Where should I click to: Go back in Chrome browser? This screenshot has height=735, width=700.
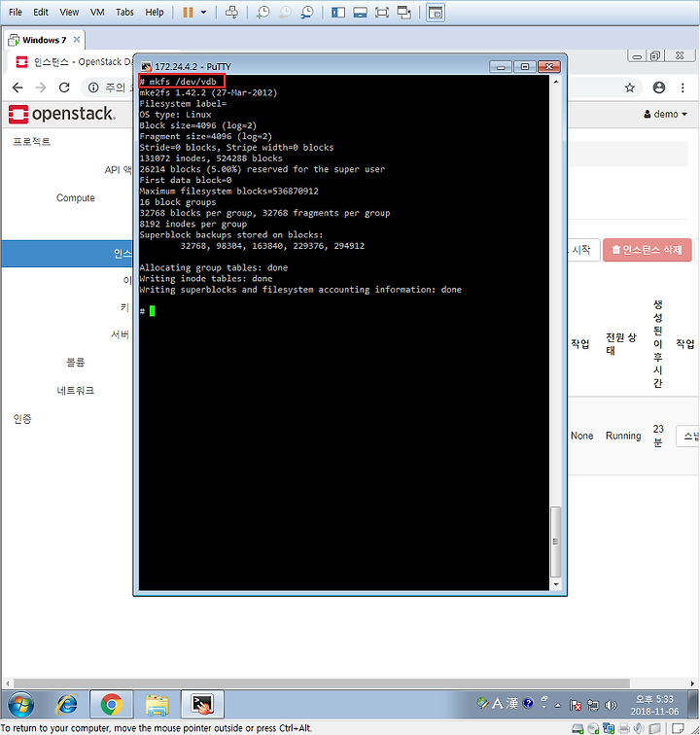[x=17, y=87]
